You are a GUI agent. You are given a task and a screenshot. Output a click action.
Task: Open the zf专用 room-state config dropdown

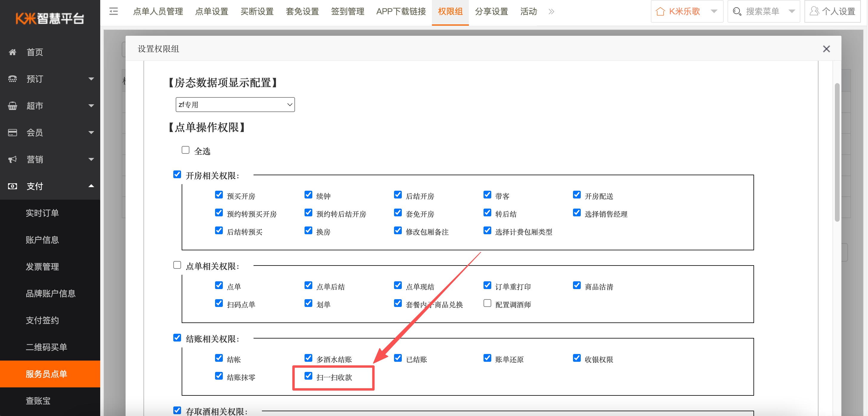pyautogui.click(x=235, y=105)
